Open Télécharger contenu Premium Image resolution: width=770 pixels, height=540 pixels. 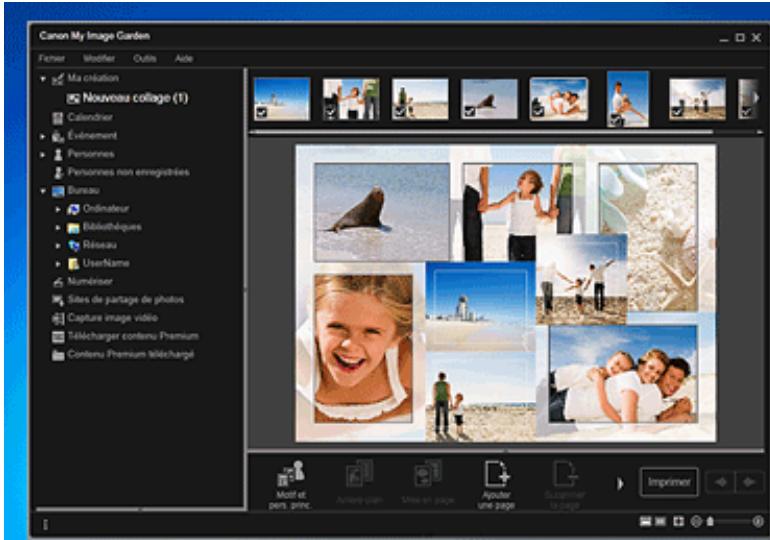tap(57, 336)
